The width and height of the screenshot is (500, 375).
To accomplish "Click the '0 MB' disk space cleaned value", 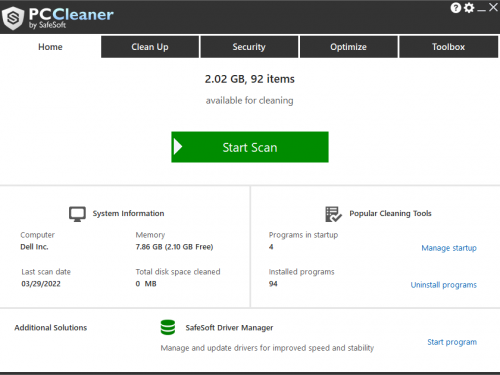I will 146,284.
